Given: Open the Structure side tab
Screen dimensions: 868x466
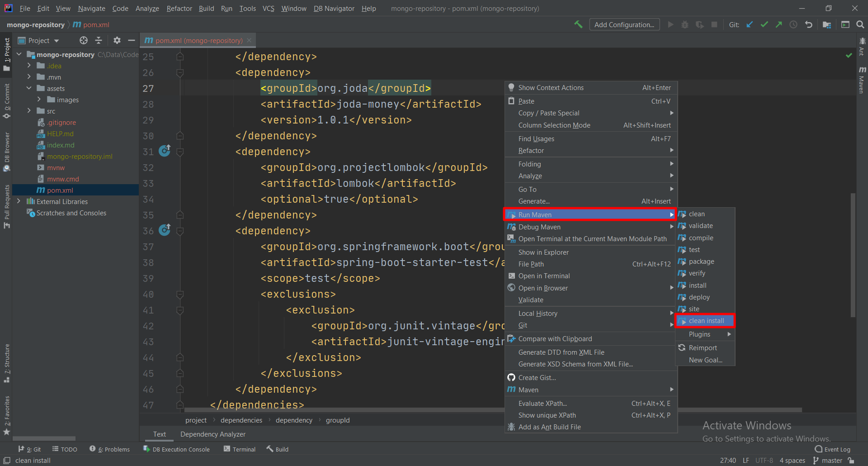Looking at the screenshot, I should click(x=7, y=363).
